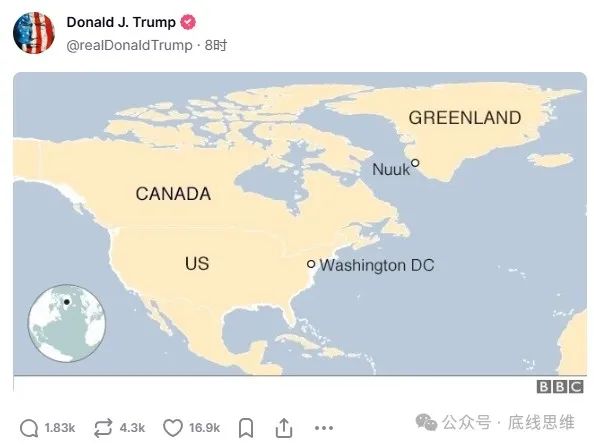Click the Washington DC marker circle
The image size is (594, 446).
click(311, 264)
